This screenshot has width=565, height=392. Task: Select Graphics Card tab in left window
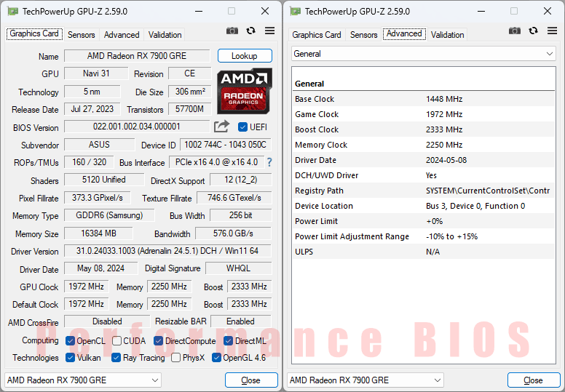(34, 34)
